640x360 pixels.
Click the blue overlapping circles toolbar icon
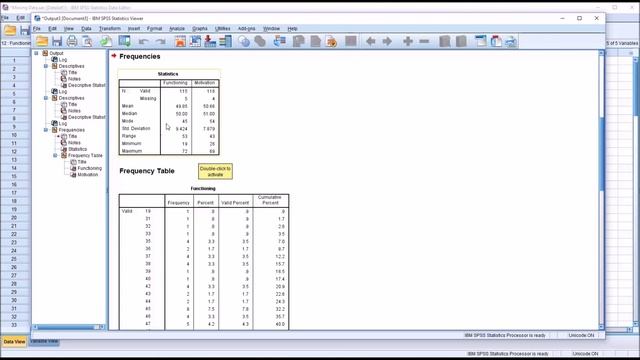[244, 41]
